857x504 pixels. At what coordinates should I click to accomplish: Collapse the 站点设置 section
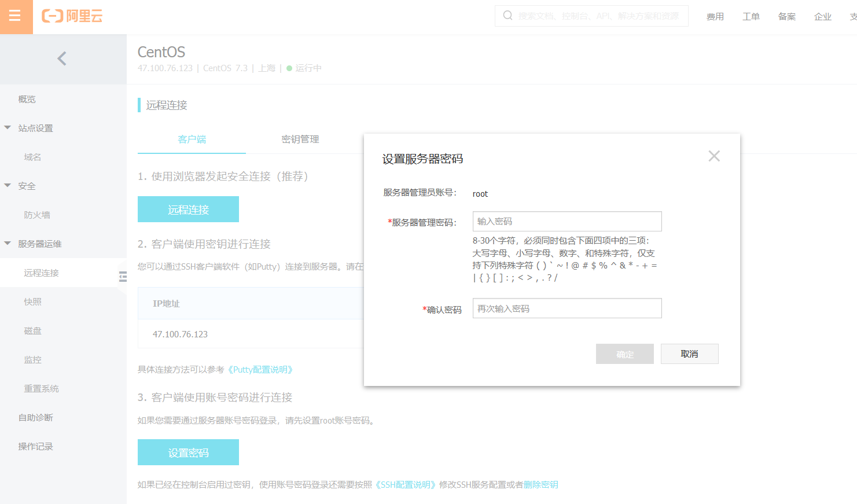tap(6, 128)
